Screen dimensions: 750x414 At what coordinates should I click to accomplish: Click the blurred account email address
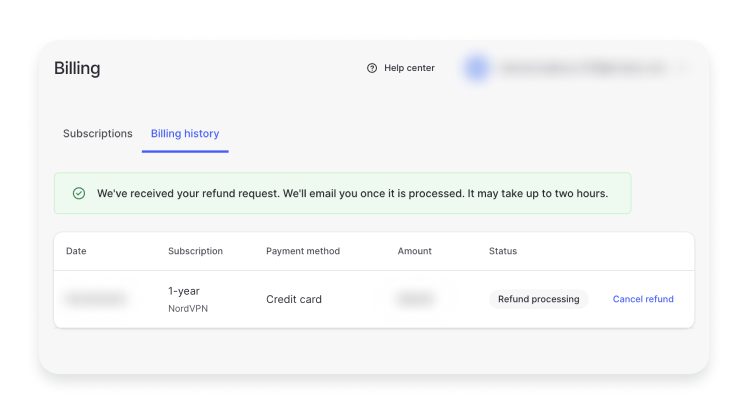(x=580, y=68)
